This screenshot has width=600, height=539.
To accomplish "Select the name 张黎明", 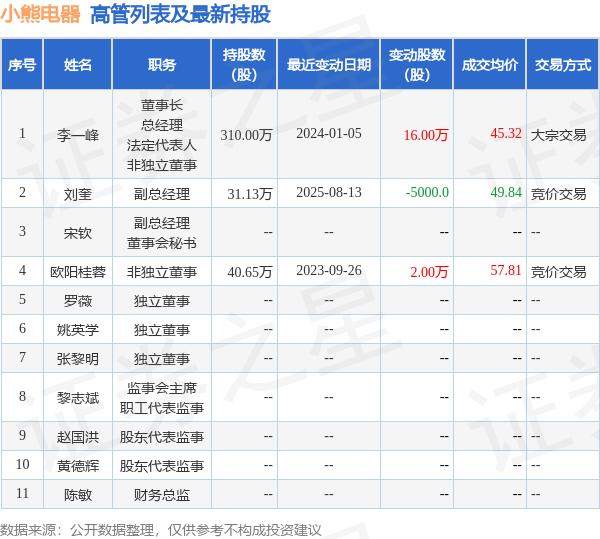I will 78,359.
